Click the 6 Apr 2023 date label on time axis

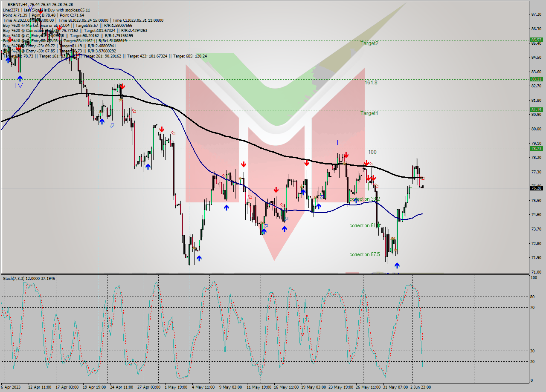tap(11, 388)
